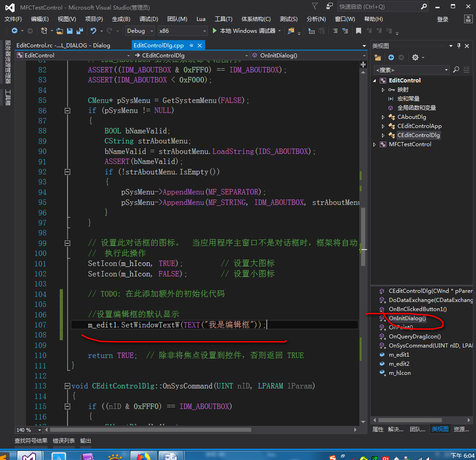
Task: Start the 本地 Windows 调试器 debugger
Action: tap(244, 31)
